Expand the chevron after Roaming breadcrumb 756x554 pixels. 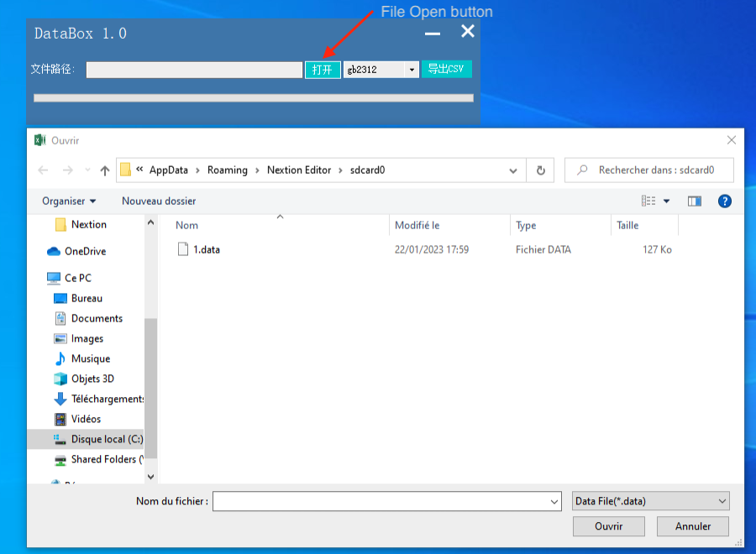click(257, 170)
